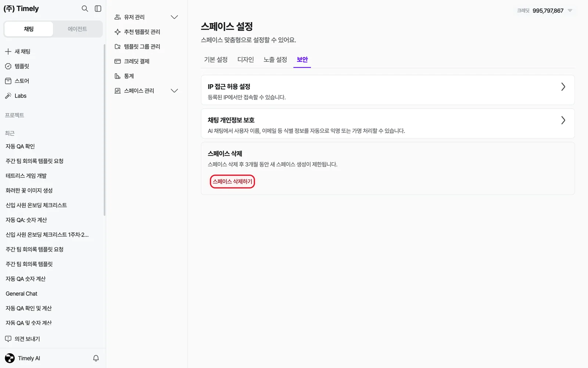Click the 크레딧 결제 card icon

[118, 61]
